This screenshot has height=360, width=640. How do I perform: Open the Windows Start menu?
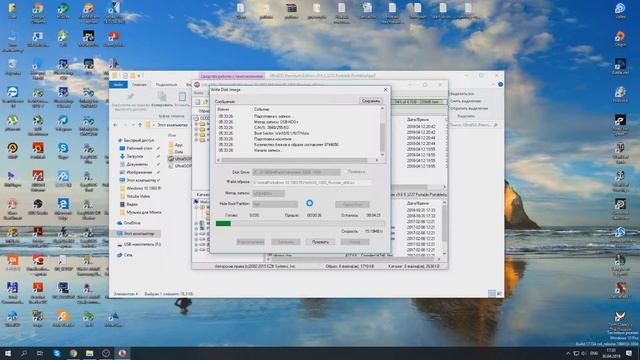[7, 353]
